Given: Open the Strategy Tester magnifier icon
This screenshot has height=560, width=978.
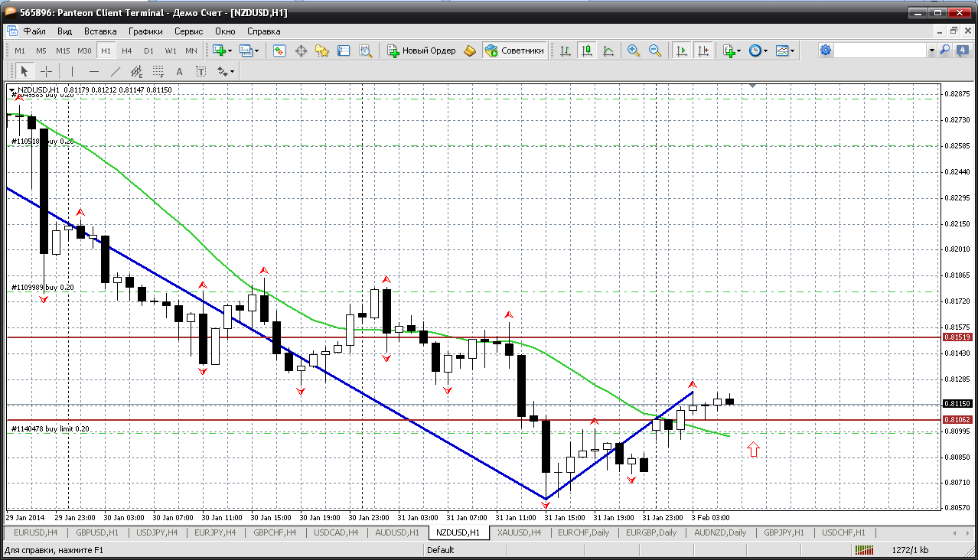Looking at the screenshot, I should click(365, 50).
